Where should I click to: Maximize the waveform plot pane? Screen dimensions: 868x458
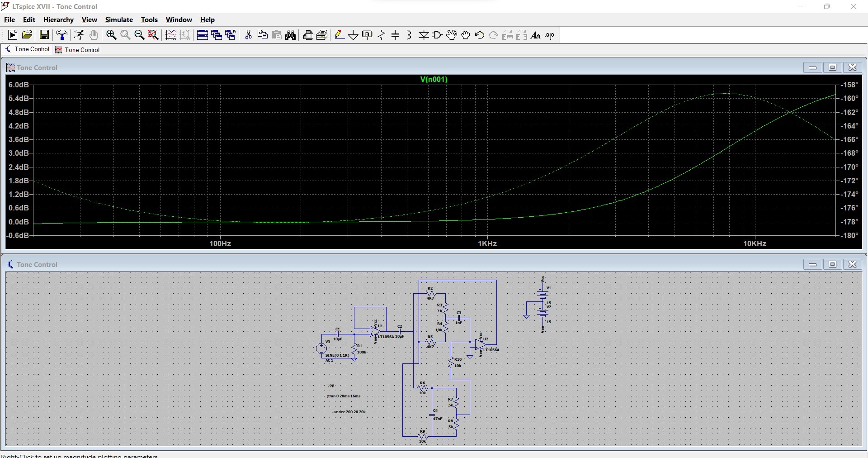pyautogui.click(x=832, y=67)
